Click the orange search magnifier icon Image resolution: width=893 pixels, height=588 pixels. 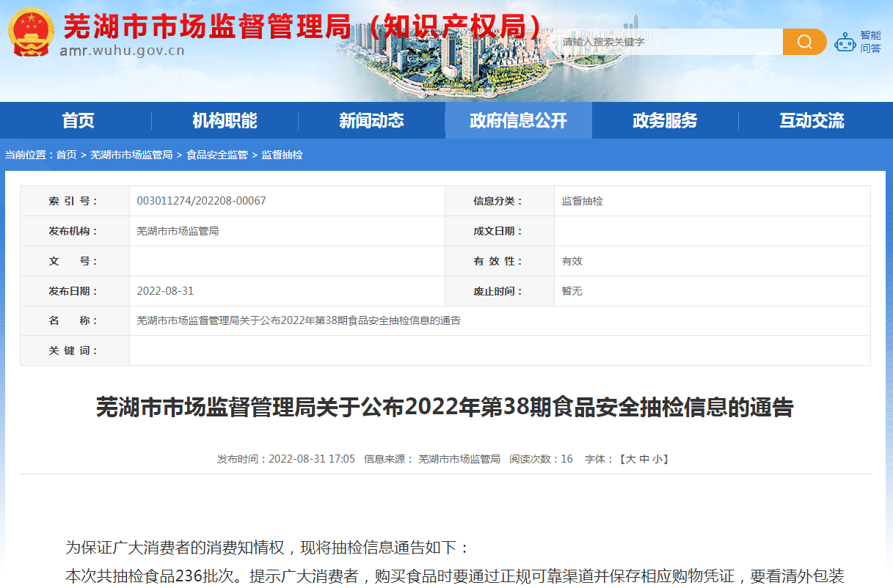point(804,42)
